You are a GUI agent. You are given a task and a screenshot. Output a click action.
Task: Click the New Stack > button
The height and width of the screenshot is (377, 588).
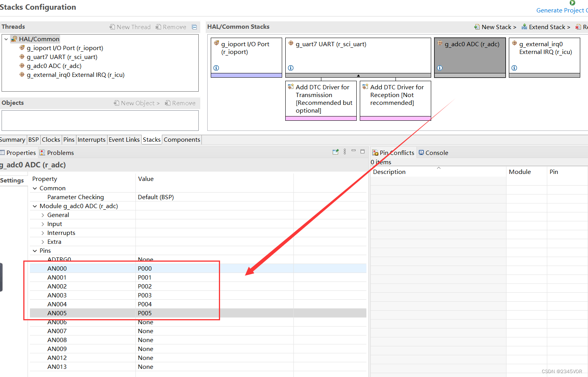tap(495, 27)
